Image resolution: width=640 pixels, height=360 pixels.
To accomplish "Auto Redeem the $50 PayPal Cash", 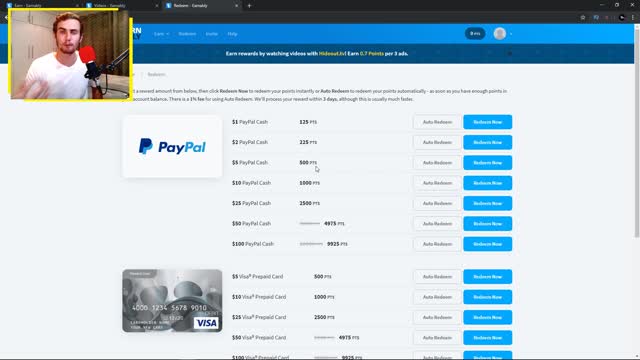I will (x=437, y=224).
